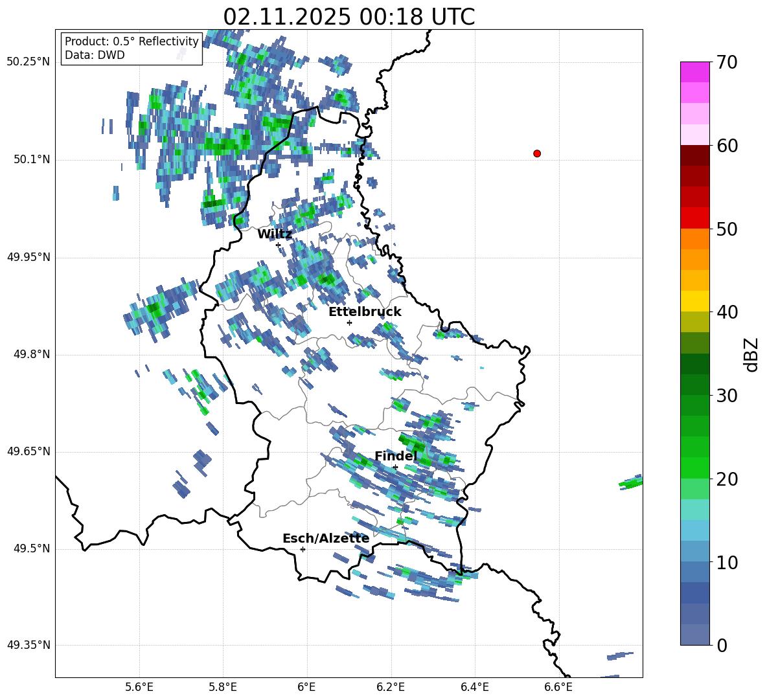Click the 50.25°N latitude label
This screenshot has height=700, width=767.
point(29,62)
